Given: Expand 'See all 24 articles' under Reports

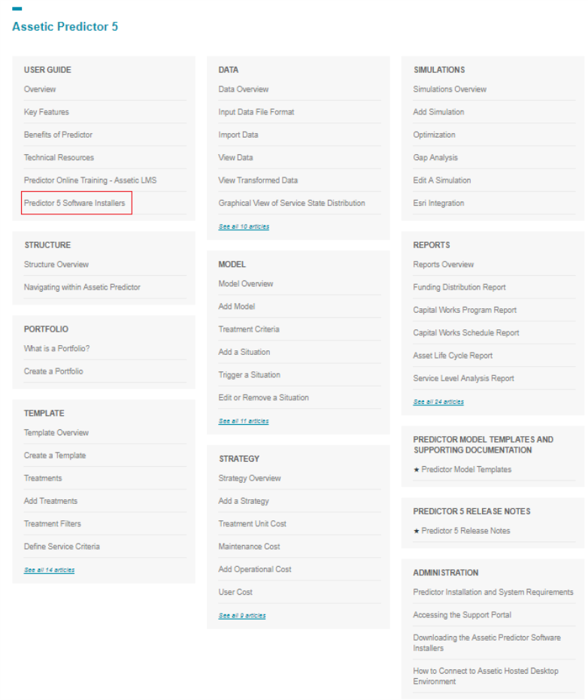Looking at the screenshot, I should pyautogui.click(x=438, y=402).
